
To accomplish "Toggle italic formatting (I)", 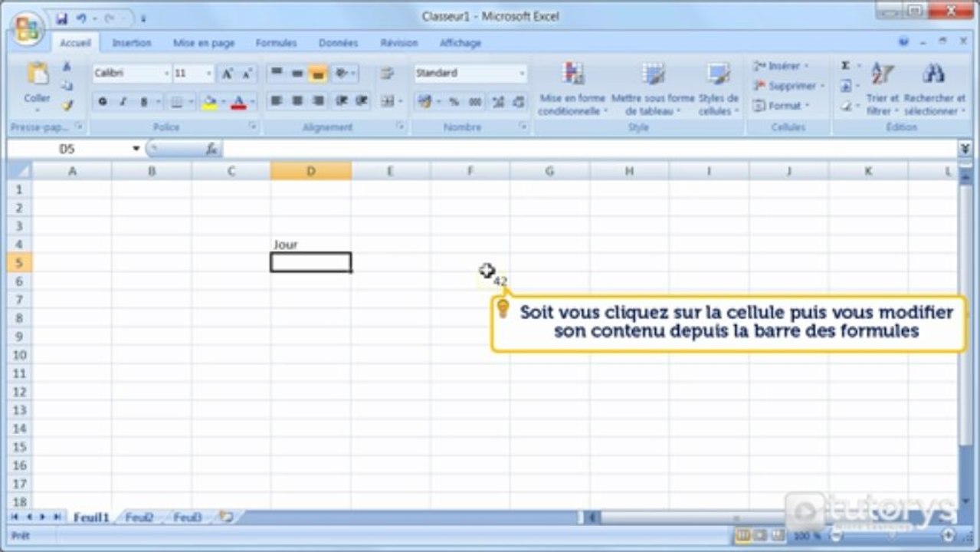I will tap(123, 101).
